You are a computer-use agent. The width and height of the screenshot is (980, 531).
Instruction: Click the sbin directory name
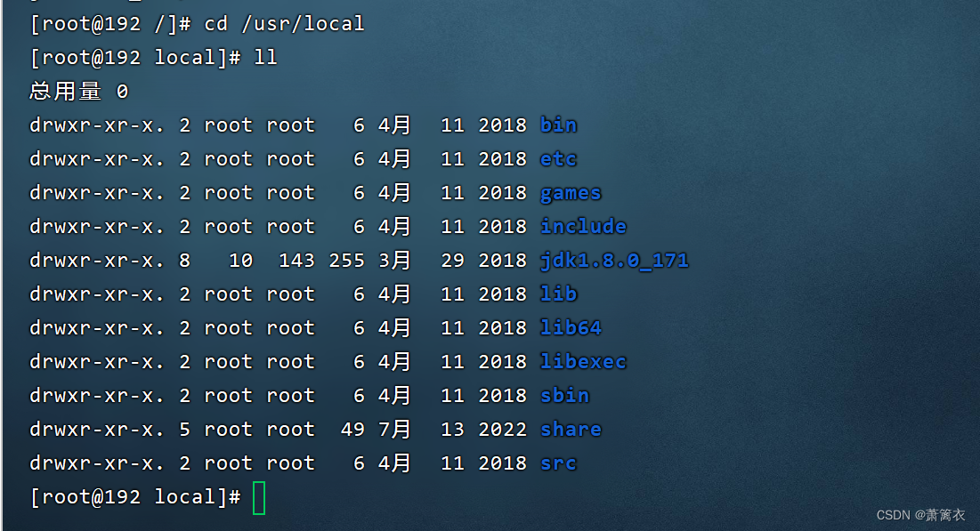[564, 395]
